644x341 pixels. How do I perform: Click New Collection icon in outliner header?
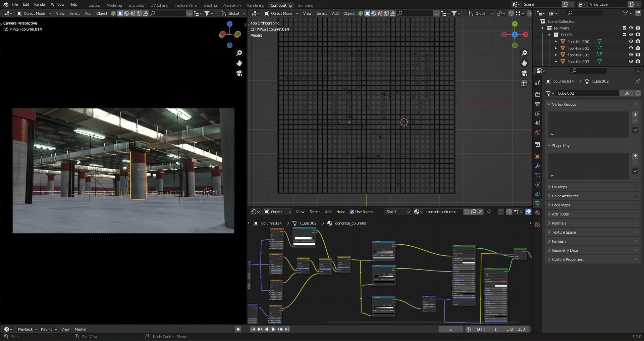tap(638, 13)
